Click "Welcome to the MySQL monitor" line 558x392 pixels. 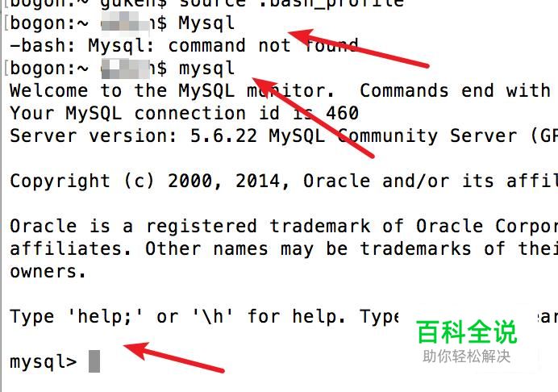[x=173, y=90]
